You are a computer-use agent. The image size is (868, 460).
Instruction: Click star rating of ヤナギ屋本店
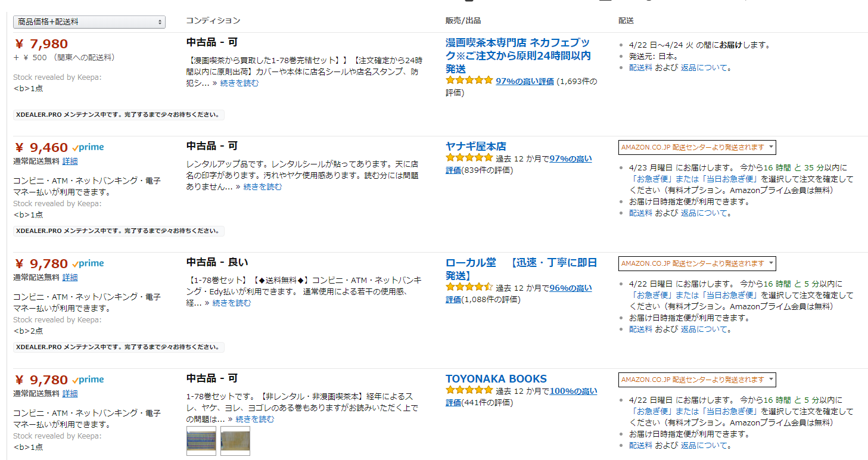469,158
